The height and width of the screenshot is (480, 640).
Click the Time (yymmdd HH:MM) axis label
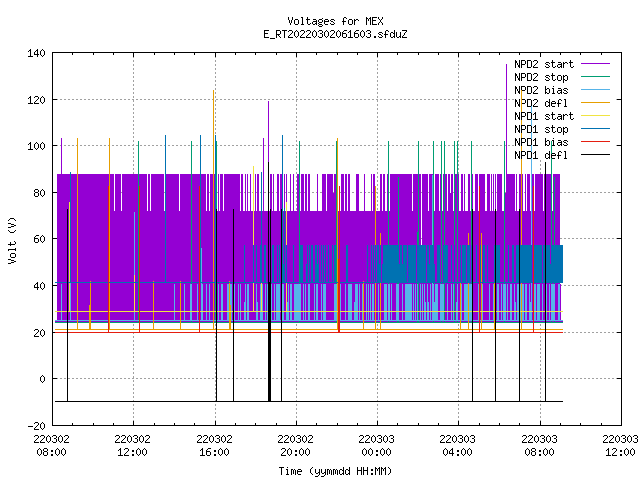tap(335, 471)
